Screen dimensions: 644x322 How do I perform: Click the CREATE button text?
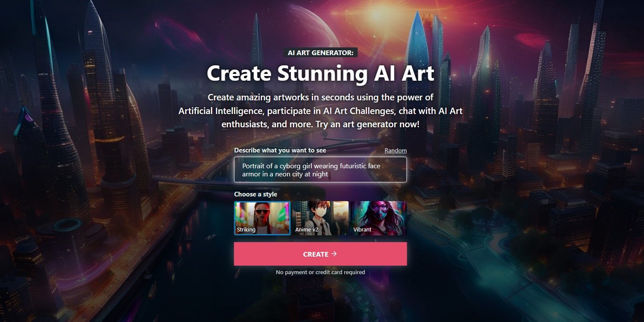pyautogui.click(x=316, y=254)
